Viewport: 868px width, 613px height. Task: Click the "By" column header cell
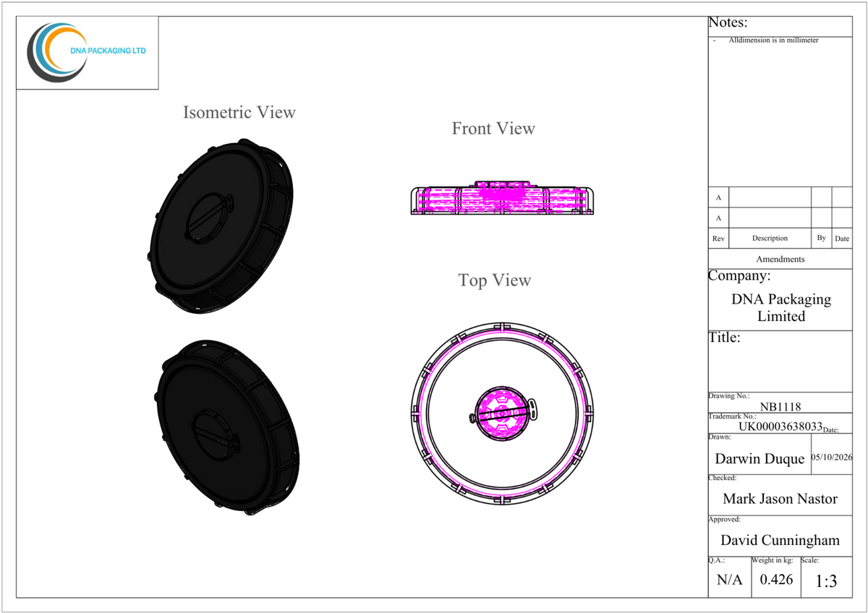point(822,238)
